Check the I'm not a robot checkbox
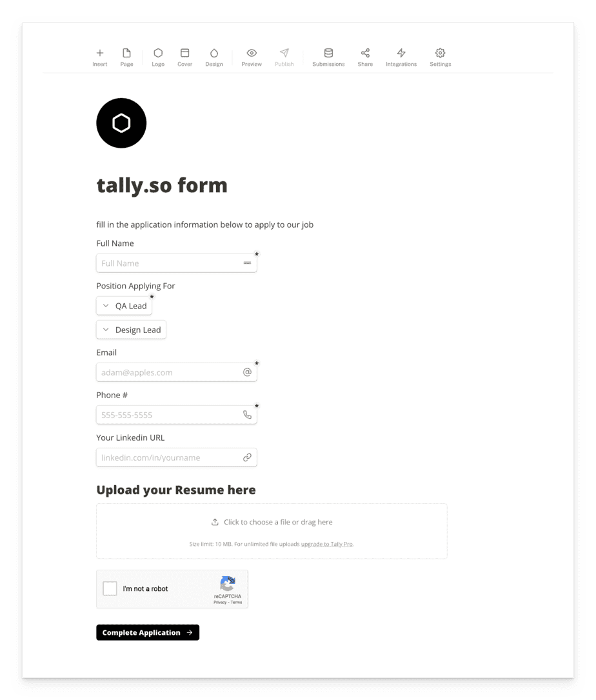This screenshot has height=700, width=596. (110, 588)
